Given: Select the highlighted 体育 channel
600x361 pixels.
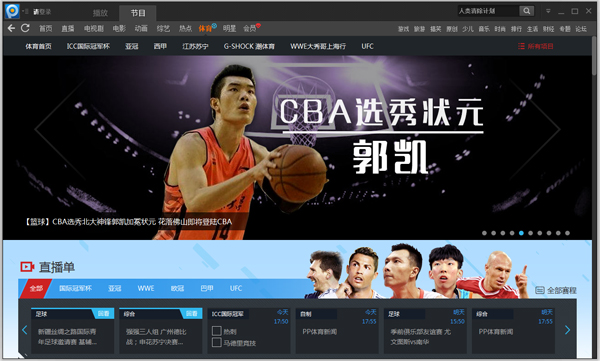Looking at the screenshot, I should [x=205, y=28].
